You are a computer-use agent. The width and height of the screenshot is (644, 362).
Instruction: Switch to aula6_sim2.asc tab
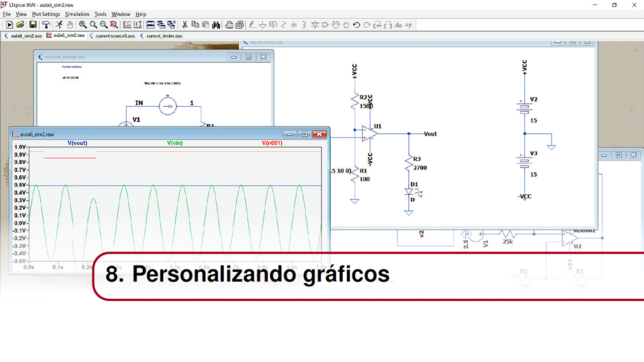[x=23, y=36]
